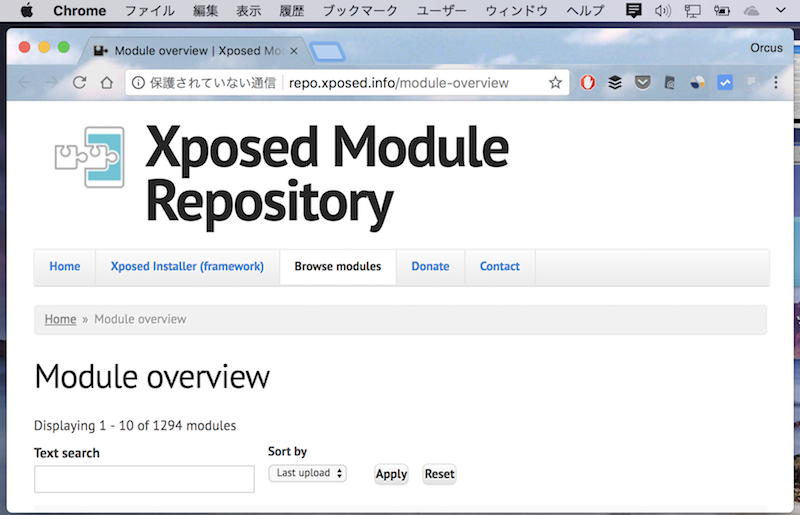The height and width of the screenshot is (515, 800).
Task: Click the Home breadcrumb link
Action: coord(60,319)
